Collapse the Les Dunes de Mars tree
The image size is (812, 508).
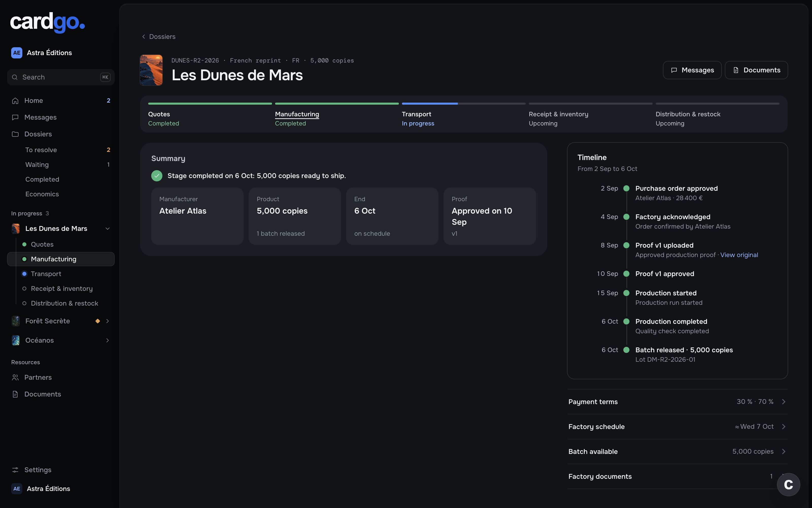tap(108, 228)
